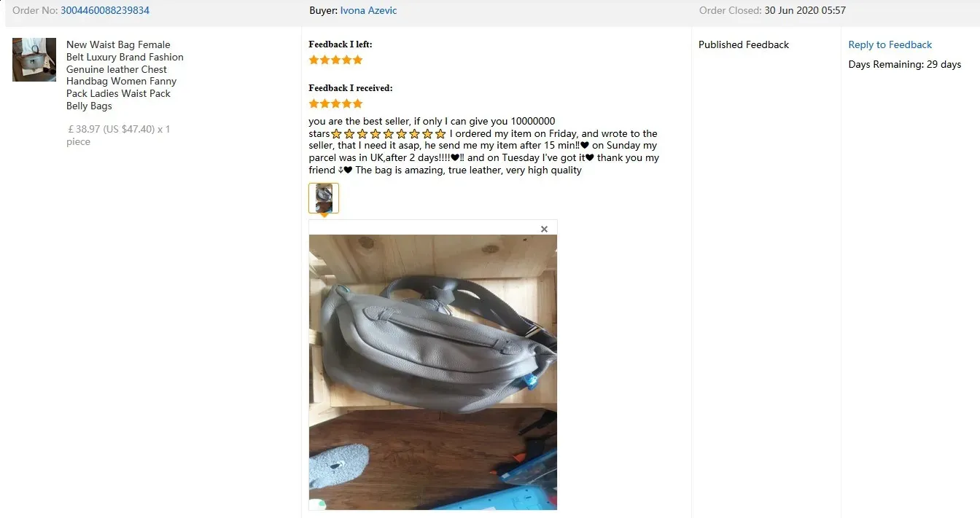Click first star under Feedback I left
Viewport: 980px width, 518px height.
pos(314,60)
